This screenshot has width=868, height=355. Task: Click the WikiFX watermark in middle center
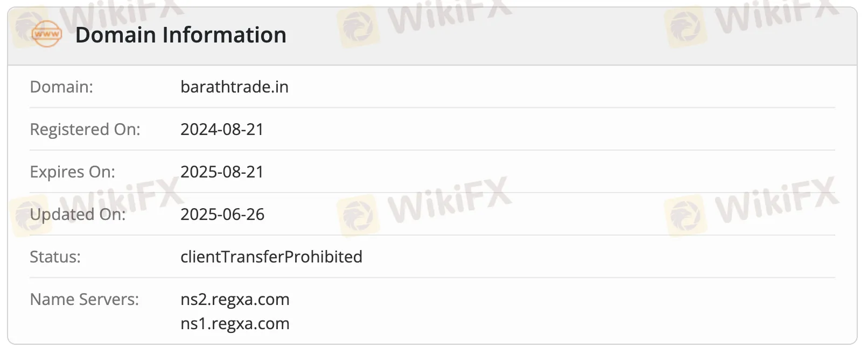[x=424, y=205]
